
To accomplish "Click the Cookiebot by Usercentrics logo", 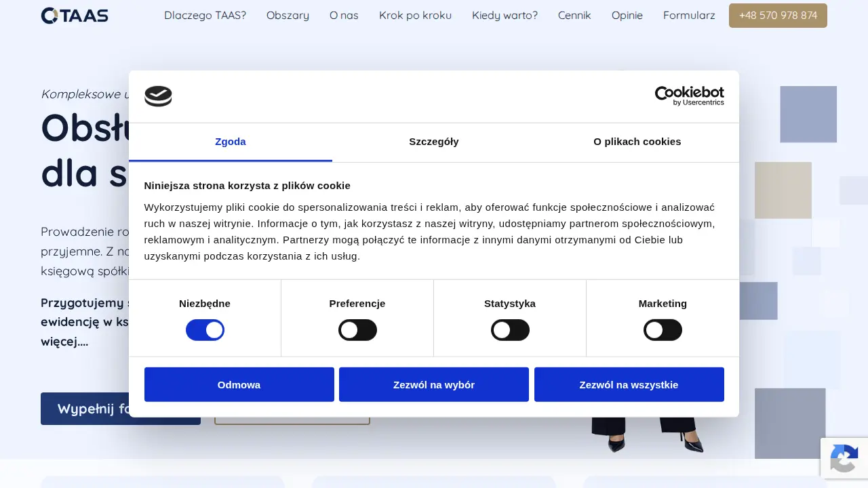I will (689, 96).
